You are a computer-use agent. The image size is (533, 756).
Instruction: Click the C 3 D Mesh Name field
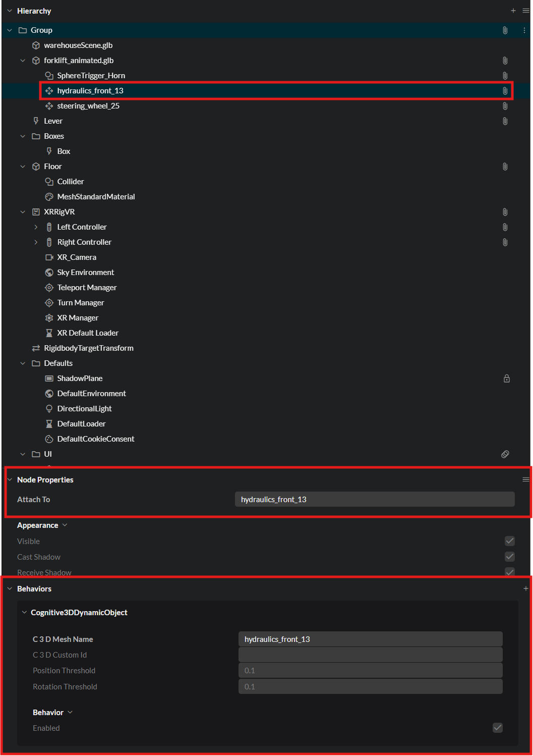click(370, 639)
